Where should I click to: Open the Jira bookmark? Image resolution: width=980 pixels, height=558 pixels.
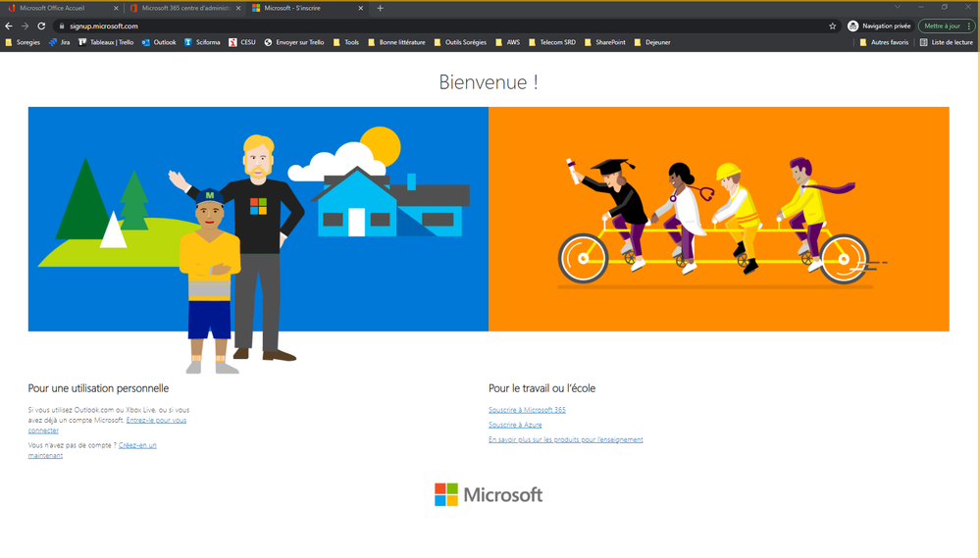[x=60, y=42]
